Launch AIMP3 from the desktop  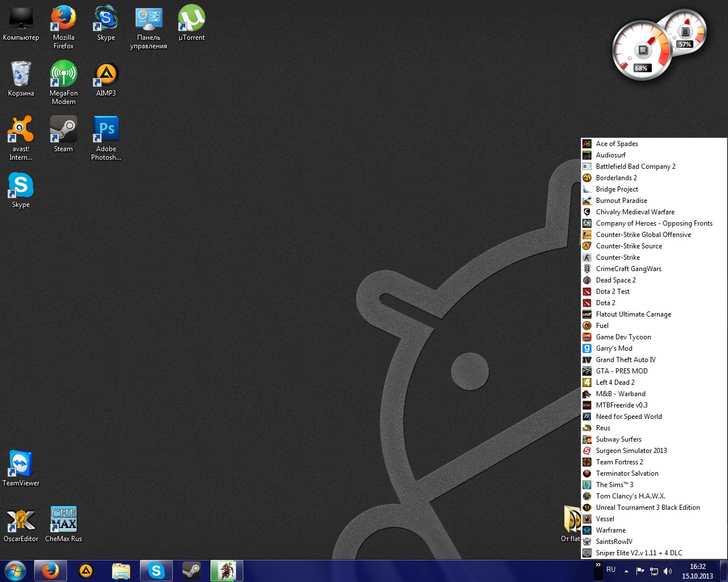(x=106, y=79)
